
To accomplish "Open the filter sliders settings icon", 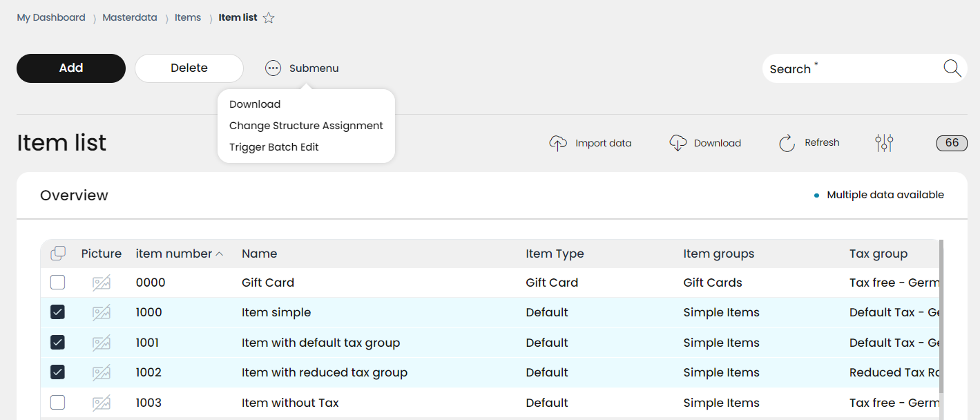I will pos(884,143).
